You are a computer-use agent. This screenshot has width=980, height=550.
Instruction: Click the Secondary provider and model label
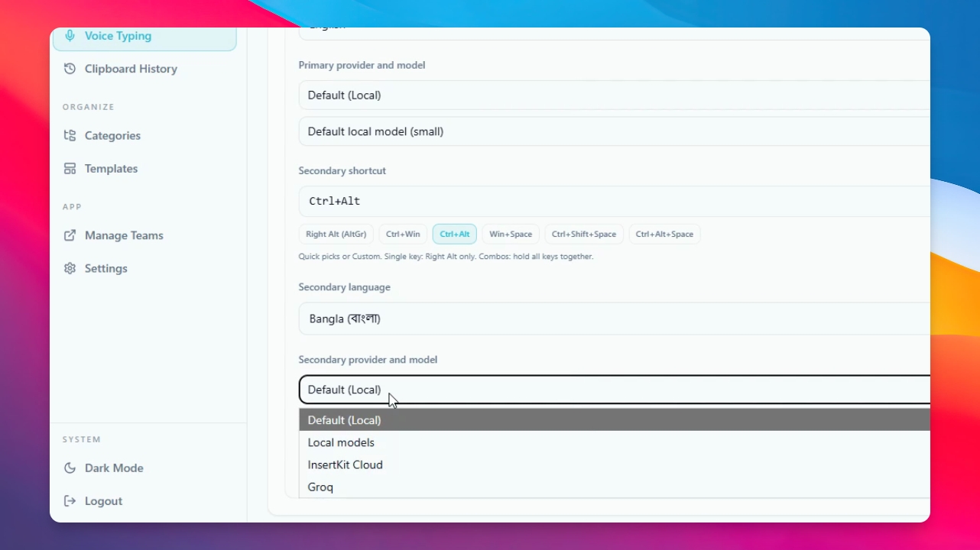[x=368, y=360]
